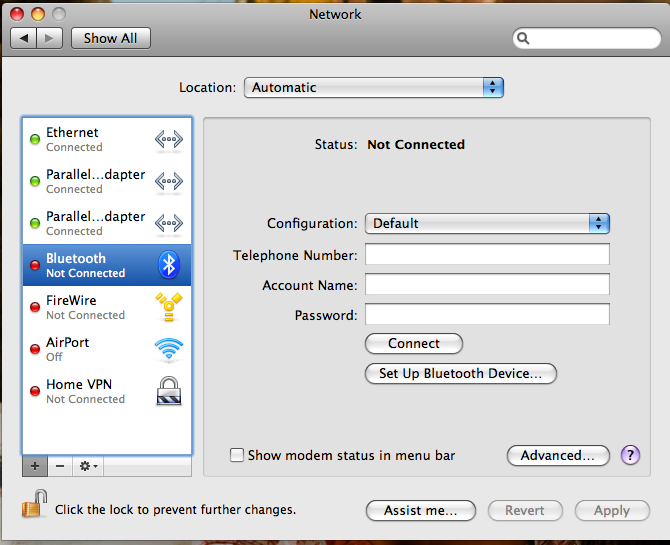Click Set Up Bluetooth Device button
670x545 pixels.
(x=460, y=373)
